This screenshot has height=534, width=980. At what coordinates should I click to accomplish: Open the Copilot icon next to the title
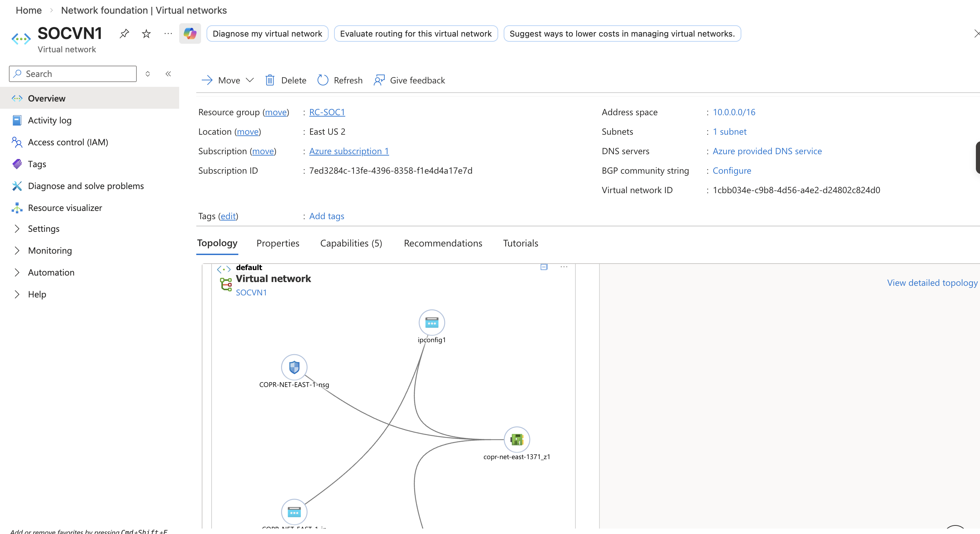190,34
